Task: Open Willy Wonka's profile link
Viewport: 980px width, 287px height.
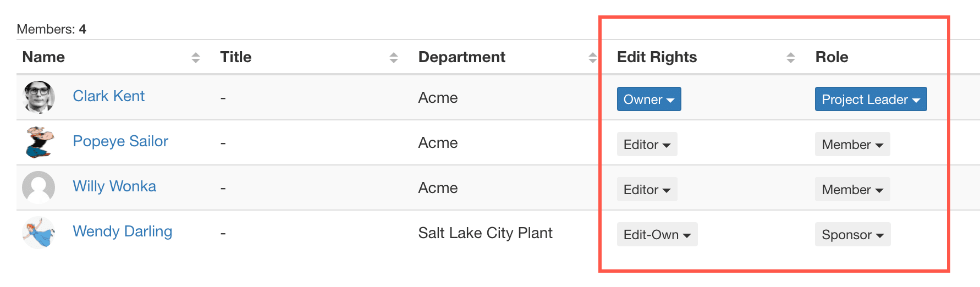Action: tap(114, 186)
